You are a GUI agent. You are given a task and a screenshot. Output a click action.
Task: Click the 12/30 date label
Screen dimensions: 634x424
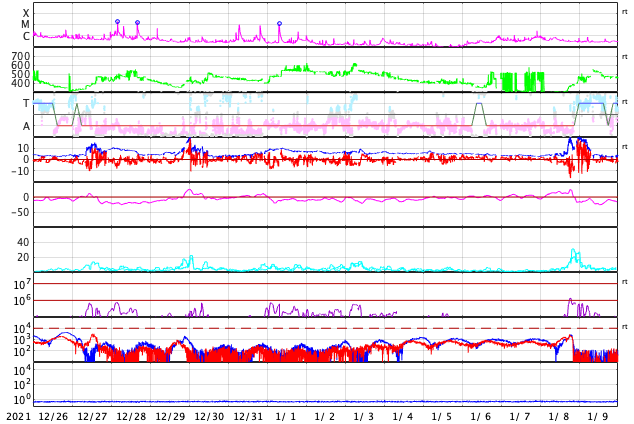click(x=209, y=417)
